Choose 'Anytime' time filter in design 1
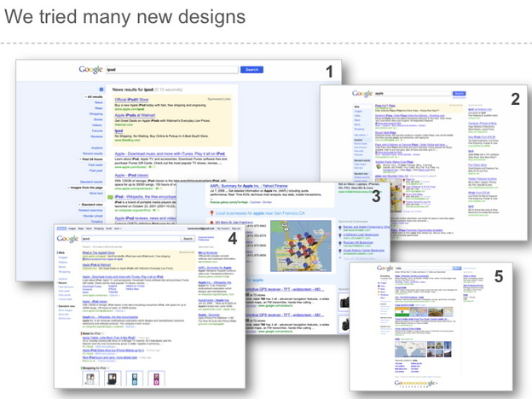Image resolution: width=532 pixels, height=399 pixels. tap(97, 148)
